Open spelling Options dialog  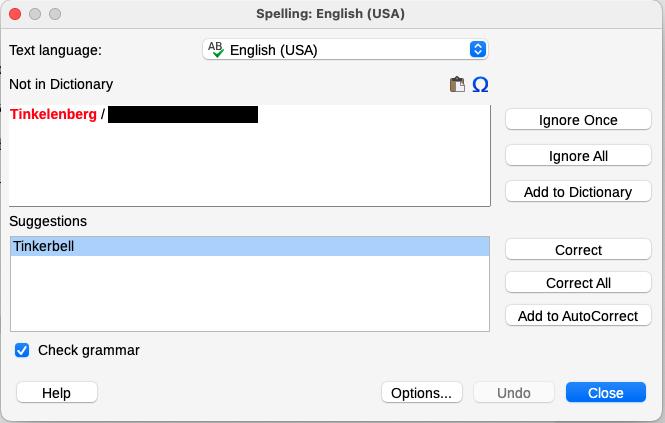click(422, 393)
